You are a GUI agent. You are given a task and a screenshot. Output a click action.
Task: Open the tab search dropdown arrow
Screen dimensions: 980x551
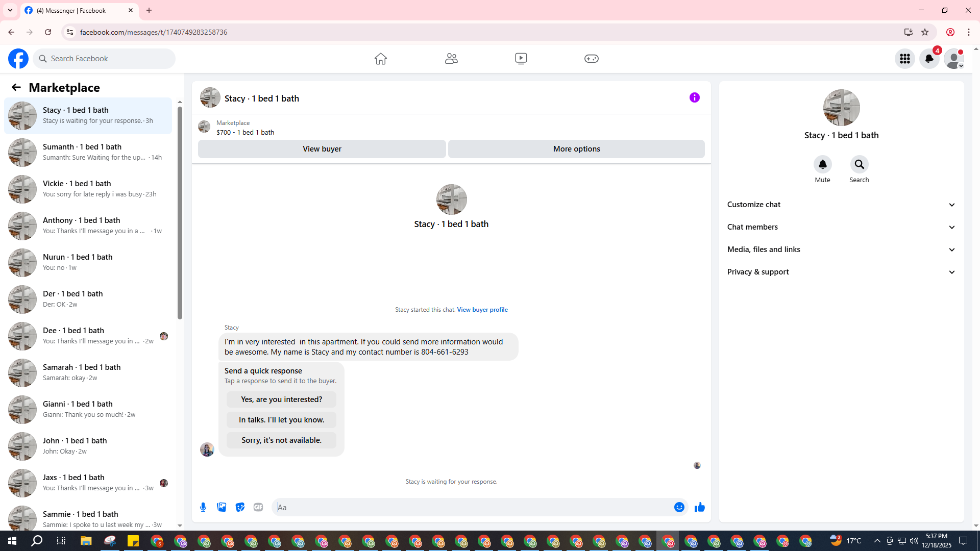pyautogui.click(x=10, y=10)
